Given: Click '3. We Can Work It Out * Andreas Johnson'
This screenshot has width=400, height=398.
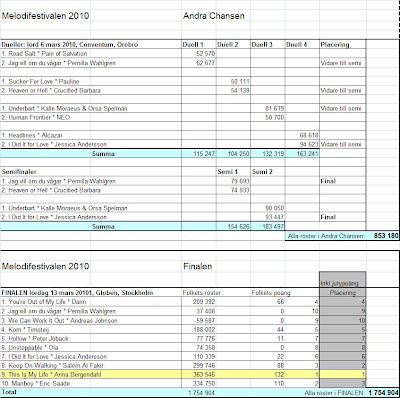Looking at the screenshot, I should (x=59, y=320).
